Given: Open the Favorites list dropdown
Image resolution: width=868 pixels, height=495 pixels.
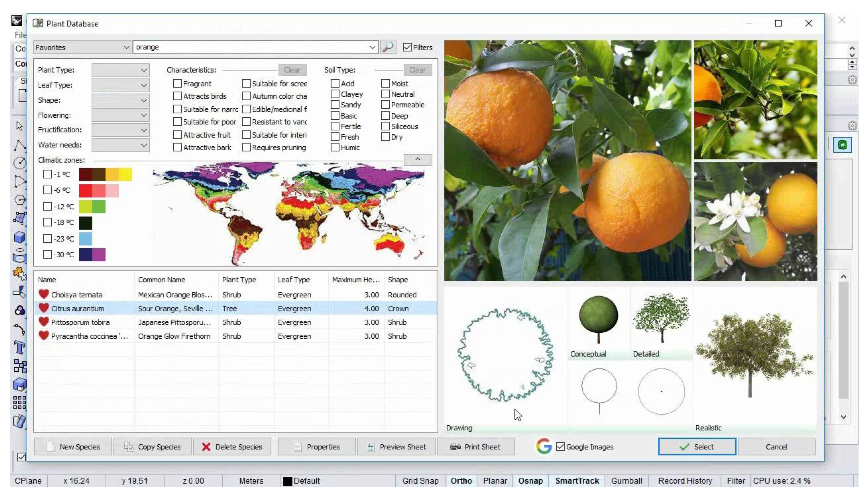Looking at the screenshot, I should click(x=82, y=47).
